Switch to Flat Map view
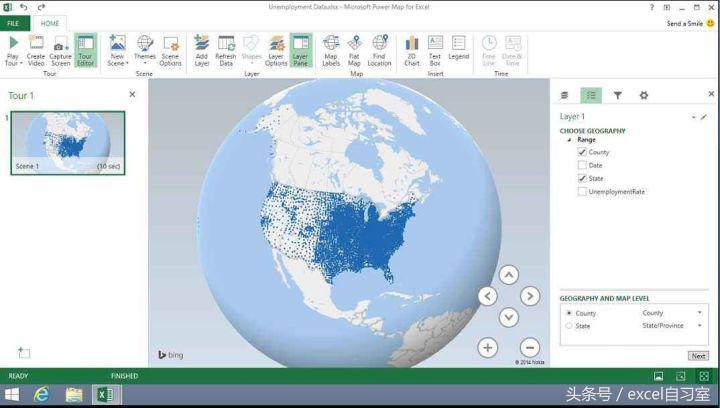 [354, 51]
